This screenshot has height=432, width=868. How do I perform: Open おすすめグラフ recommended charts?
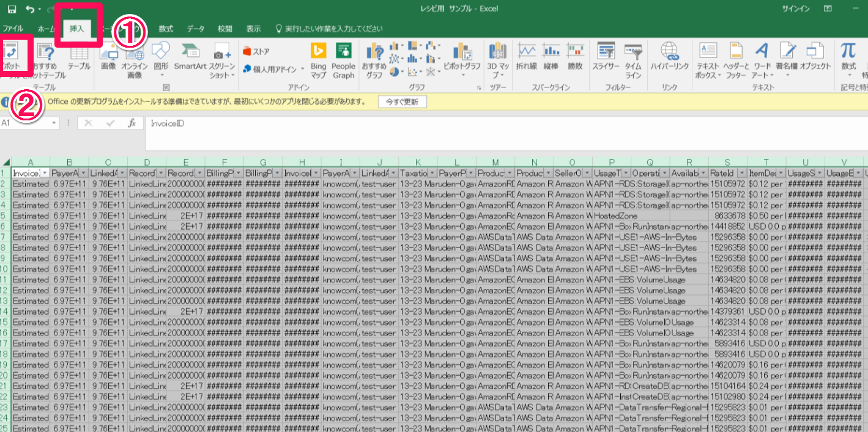tap(374, 60)
